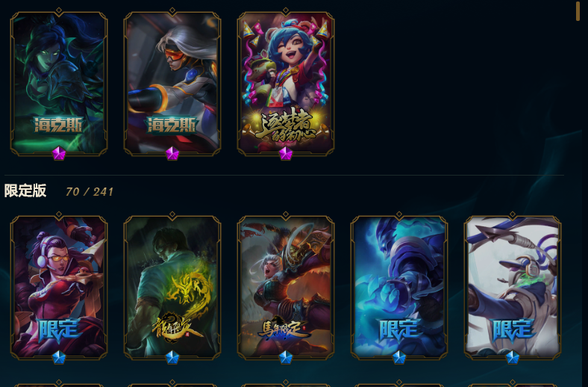The width and height of the screenshot is (588, 387).
Task: Click the blue gem under blue armored skin
Action: (x=399, y=357)
